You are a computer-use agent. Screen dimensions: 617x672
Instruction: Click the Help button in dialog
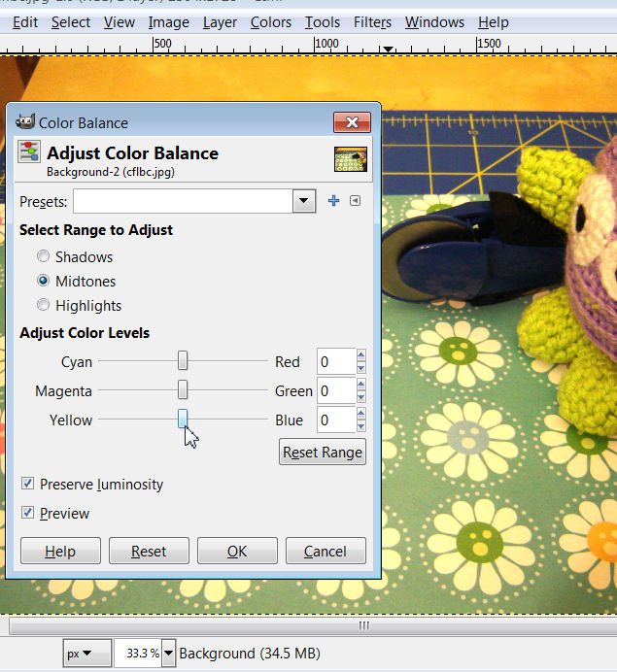(60, 551)
